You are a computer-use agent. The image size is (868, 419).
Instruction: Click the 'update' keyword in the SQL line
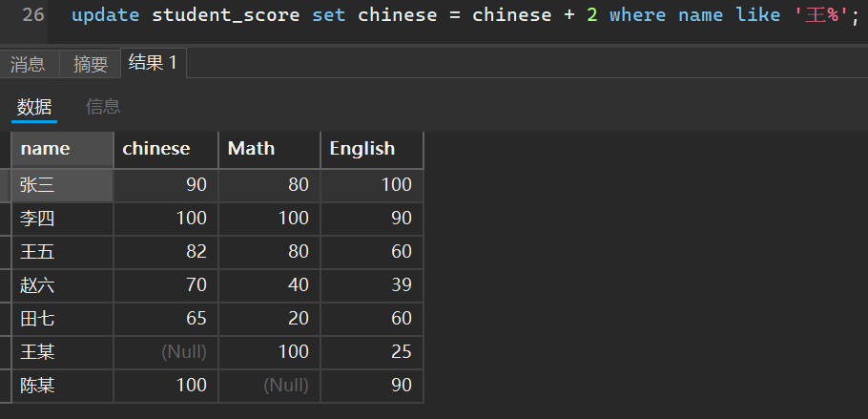105,15
